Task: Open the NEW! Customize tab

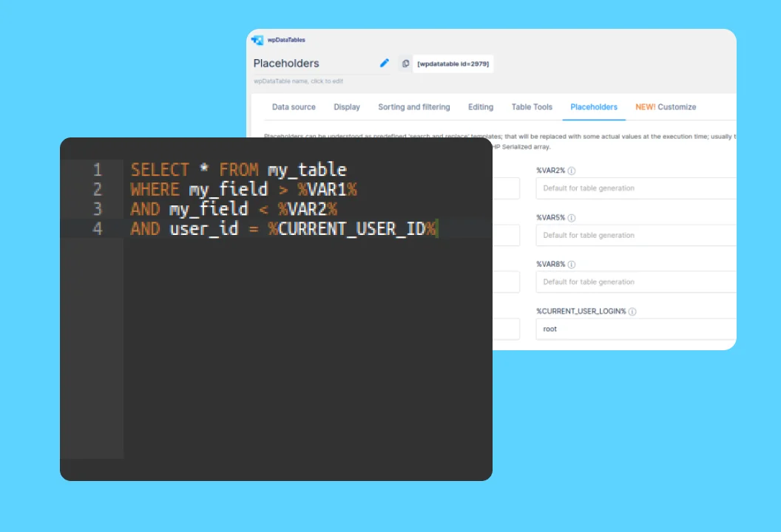Action: point(666,107)
